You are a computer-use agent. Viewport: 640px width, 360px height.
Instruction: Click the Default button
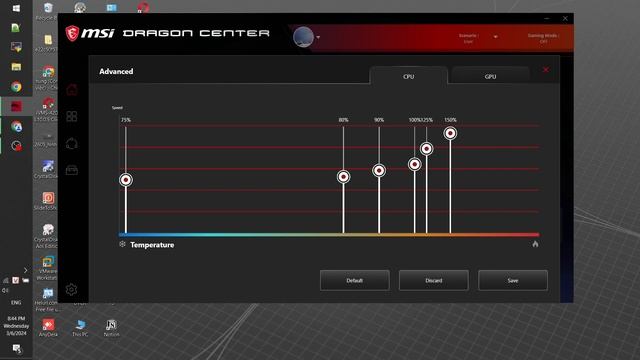[355, 280]
